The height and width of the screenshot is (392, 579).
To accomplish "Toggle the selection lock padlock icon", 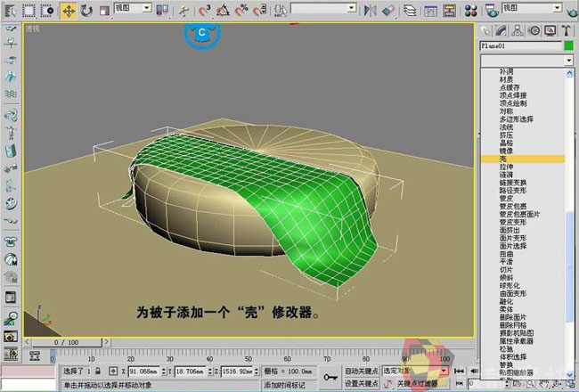I will pyautogui.click(x=98, y=371).
